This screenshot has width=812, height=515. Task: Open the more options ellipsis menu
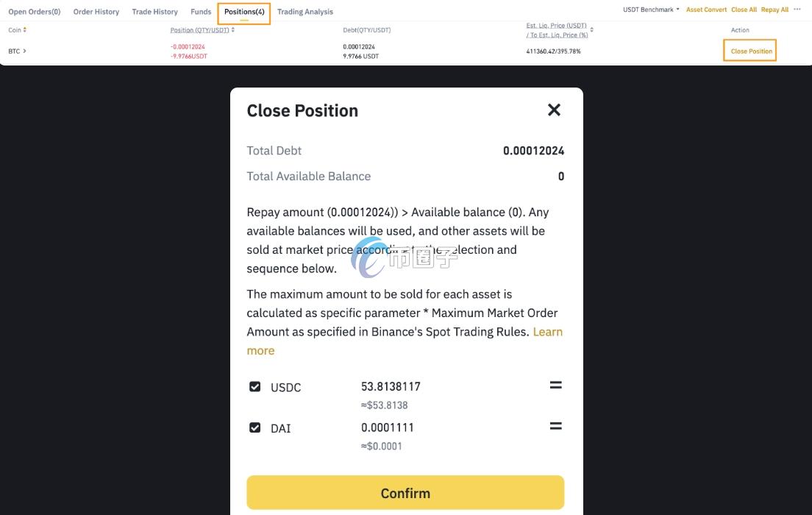point(797,10)
